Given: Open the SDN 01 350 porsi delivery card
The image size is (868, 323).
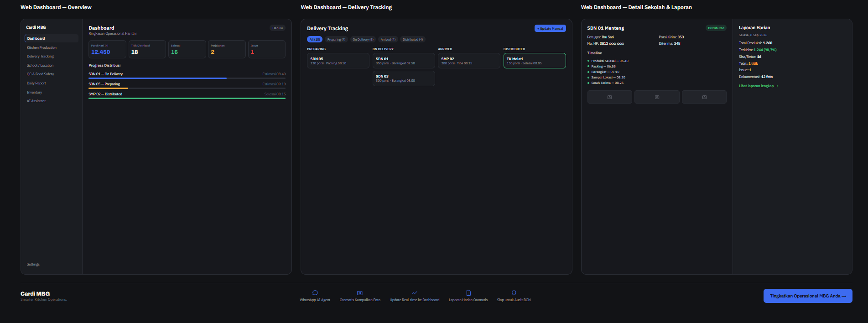Looking at the screenshot, I should [x=404, y=61].
